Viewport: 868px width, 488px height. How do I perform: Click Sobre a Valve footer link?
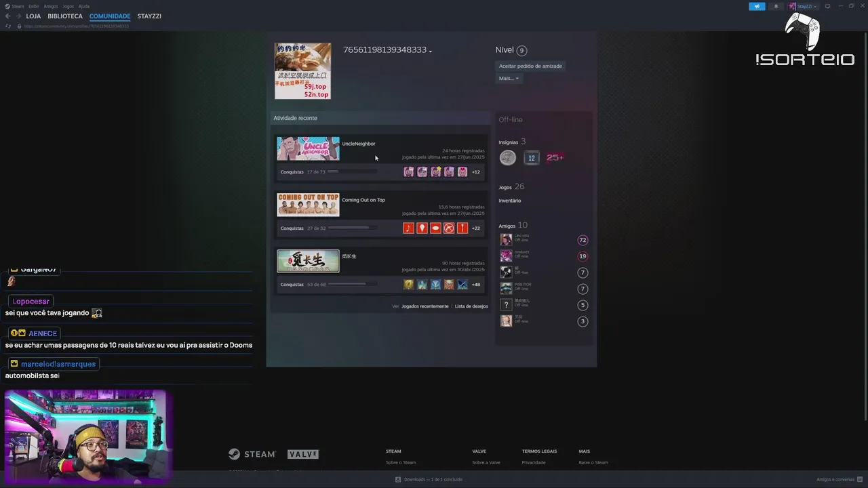point(486,462)
